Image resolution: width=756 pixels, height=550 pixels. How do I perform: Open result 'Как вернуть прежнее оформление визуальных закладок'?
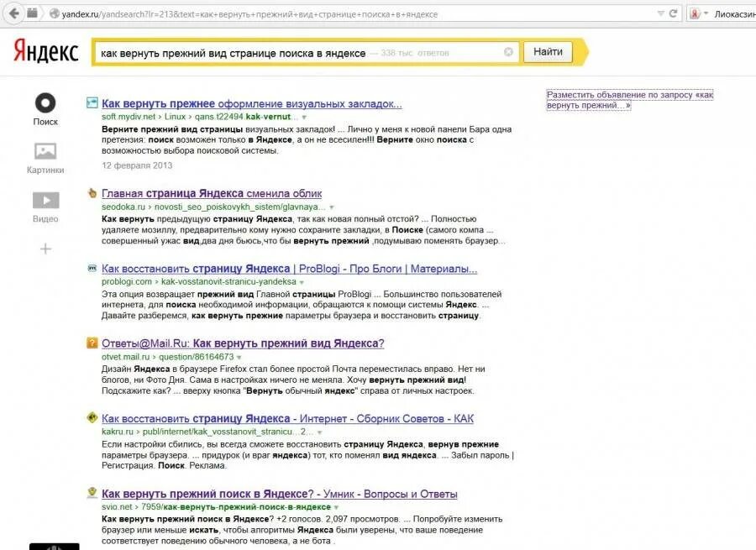click(252, 103)
